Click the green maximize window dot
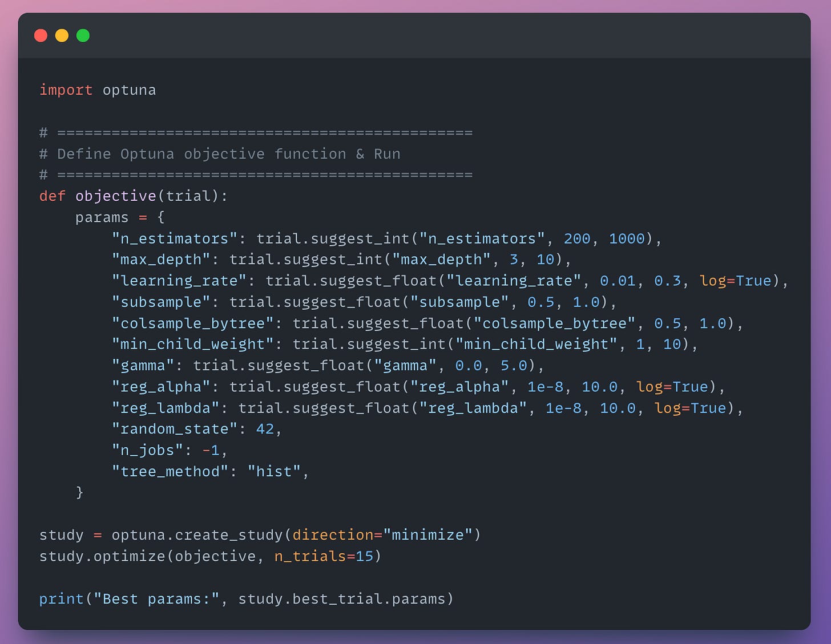The image size is (831, 644). click(83, 36)
